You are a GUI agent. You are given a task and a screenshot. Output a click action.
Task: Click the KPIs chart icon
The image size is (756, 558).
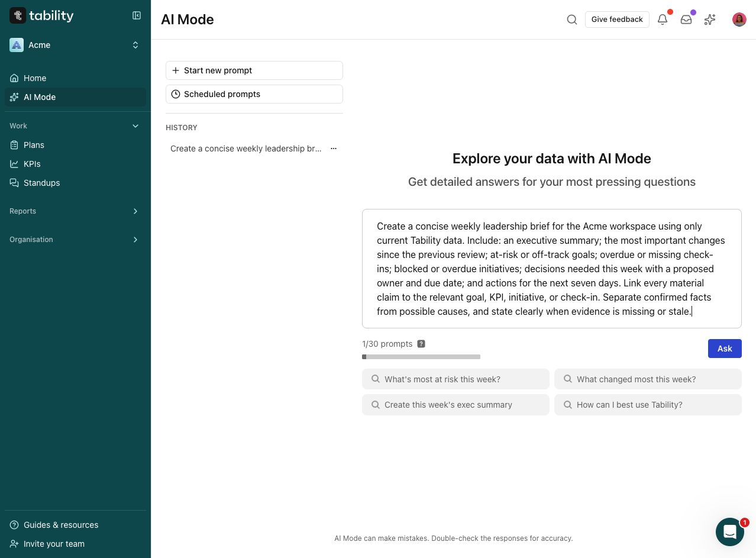[x=14, y=164]
